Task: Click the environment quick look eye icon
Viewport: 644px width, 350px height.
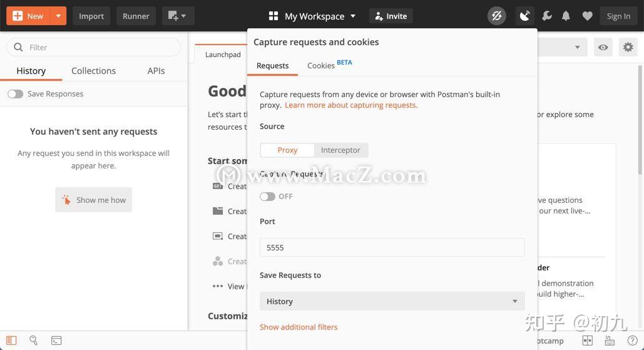Action: [603, 47]
